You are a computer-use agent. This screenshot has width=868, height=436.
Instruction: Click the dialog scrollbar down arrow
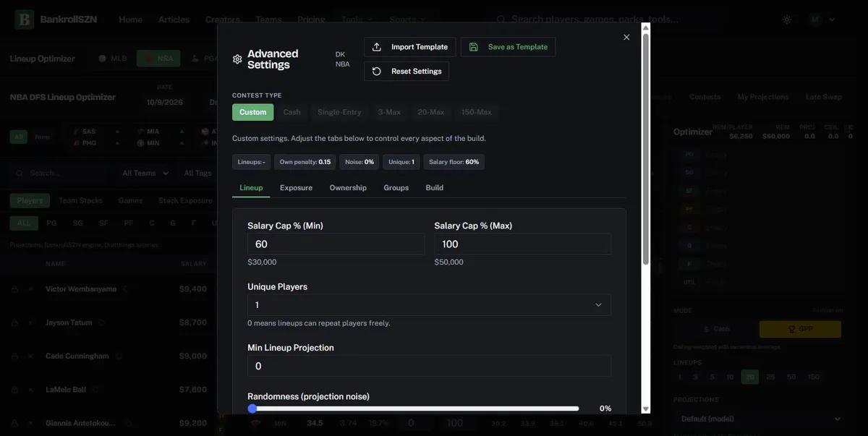click(x=646, y=409)
